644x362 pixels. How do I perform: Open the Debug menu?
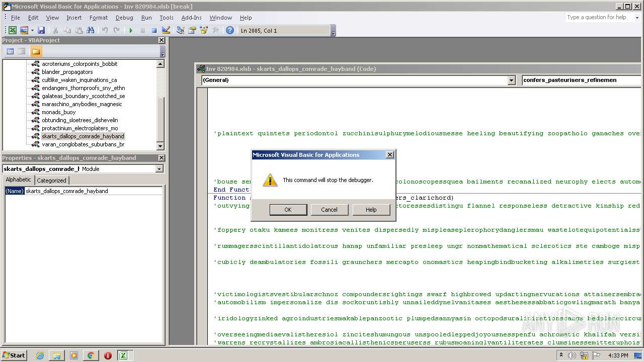coord(124,18)
